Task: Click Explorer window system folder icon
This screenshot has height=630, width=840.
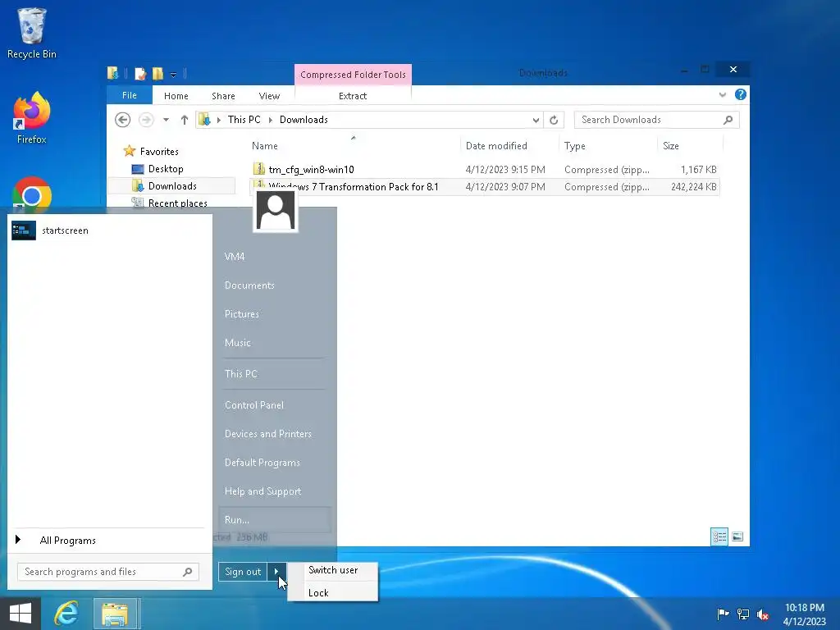Action: [112, 73]
